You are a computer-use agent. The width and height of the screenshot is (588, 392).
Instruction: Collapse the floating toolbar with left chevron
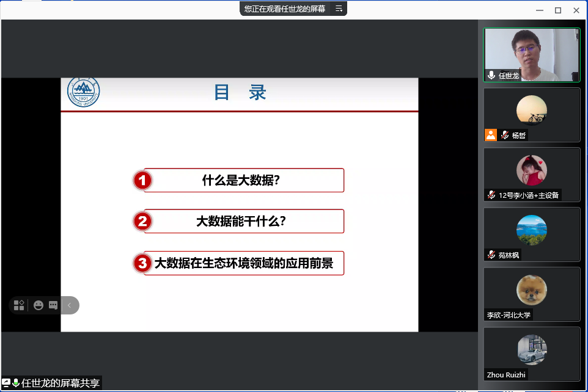pos(70,305)
